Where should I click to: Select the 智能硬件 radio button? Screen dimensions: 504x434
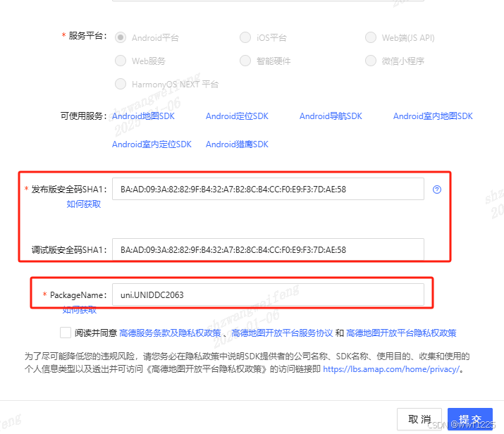coord(245,61)
